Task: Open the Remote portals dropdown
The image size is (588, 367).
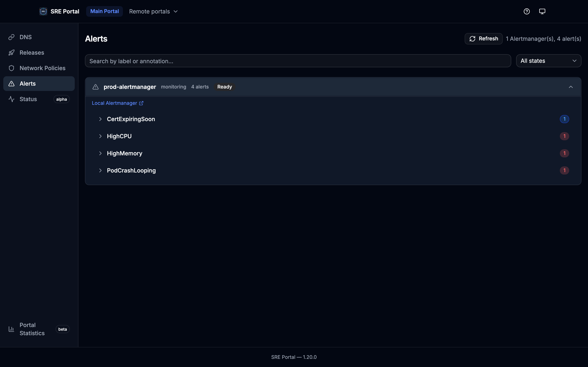Action: [x=153, y=11]
